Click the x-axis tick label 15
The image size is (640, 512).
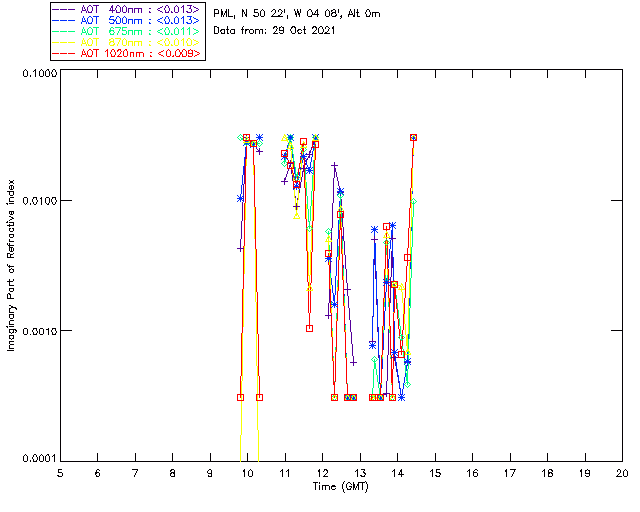point(435,472)
